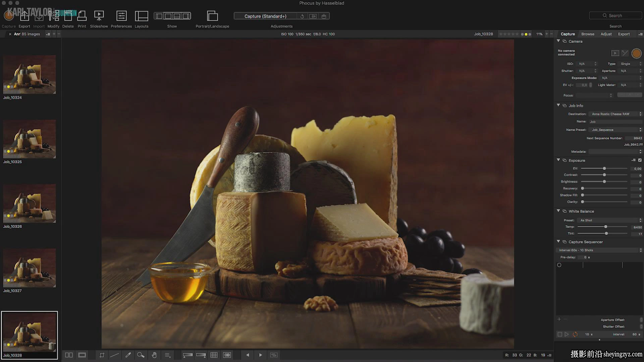
Task: Open the Exposure panel preset menu icon
Action: [634, 160]
